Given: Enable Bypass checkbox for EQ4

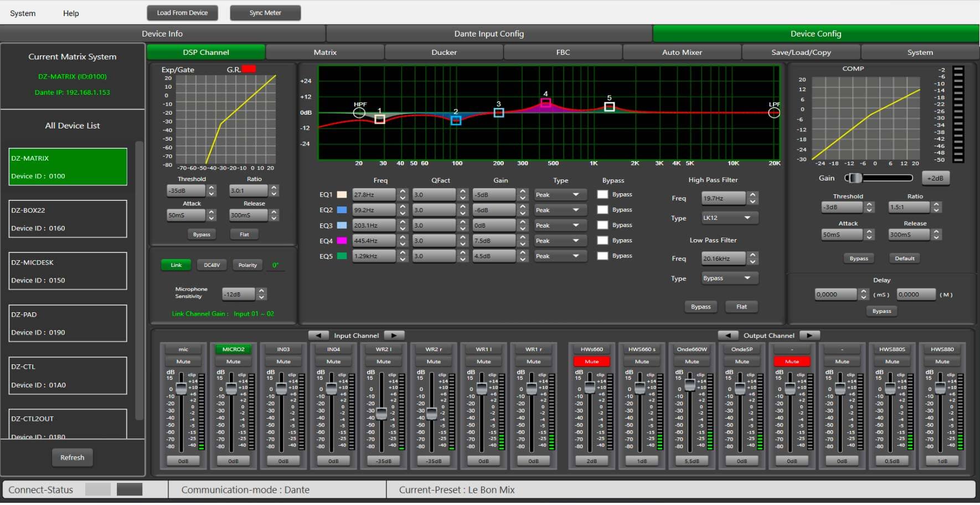Looking at the screenshot, I should 602,241.
